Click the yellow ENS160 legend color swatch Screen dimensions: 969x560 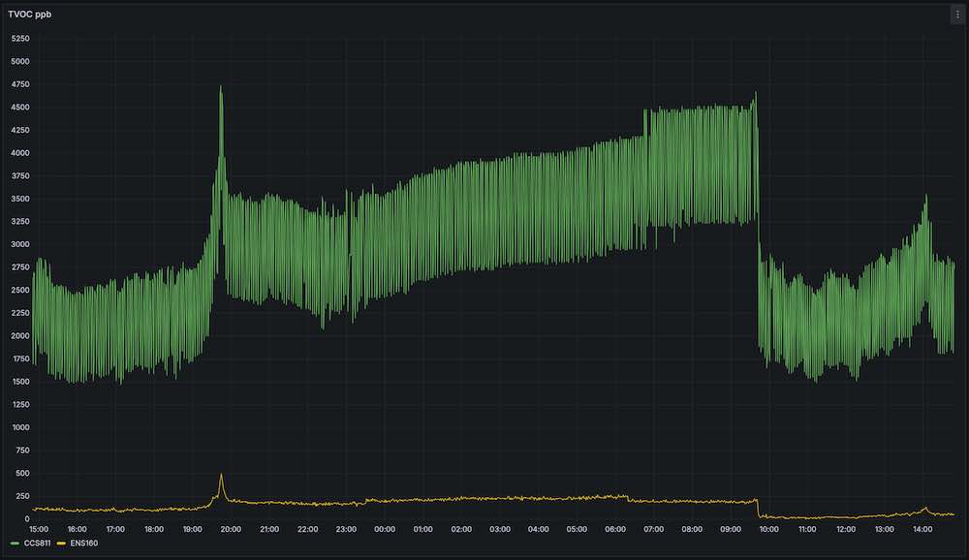61,544
